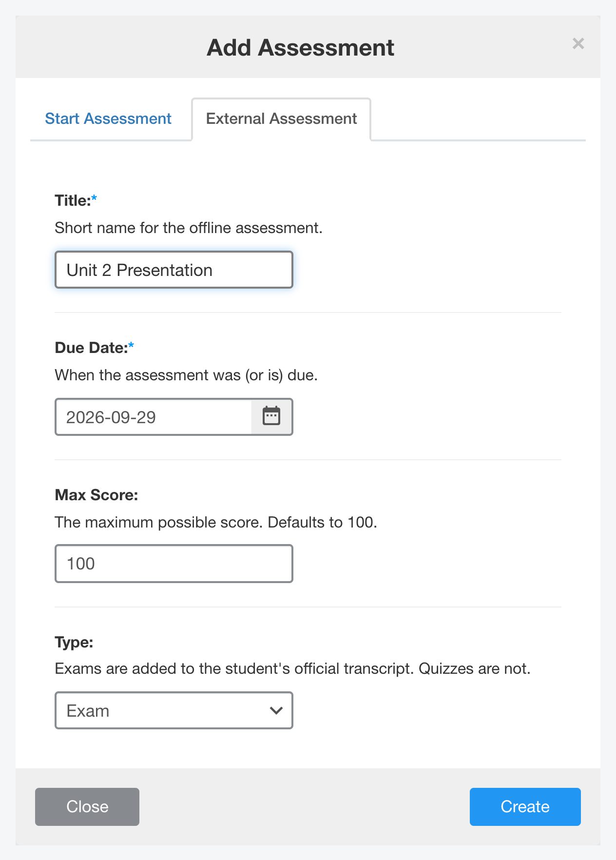
Task: Click the Add Assessment heading
Action: tap(301, 47)
